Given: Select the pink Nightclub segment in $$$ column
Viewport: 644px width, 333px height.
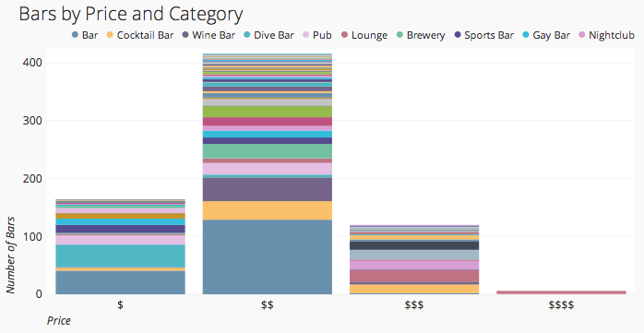Looking at the screenshot, I should (414, 266).
